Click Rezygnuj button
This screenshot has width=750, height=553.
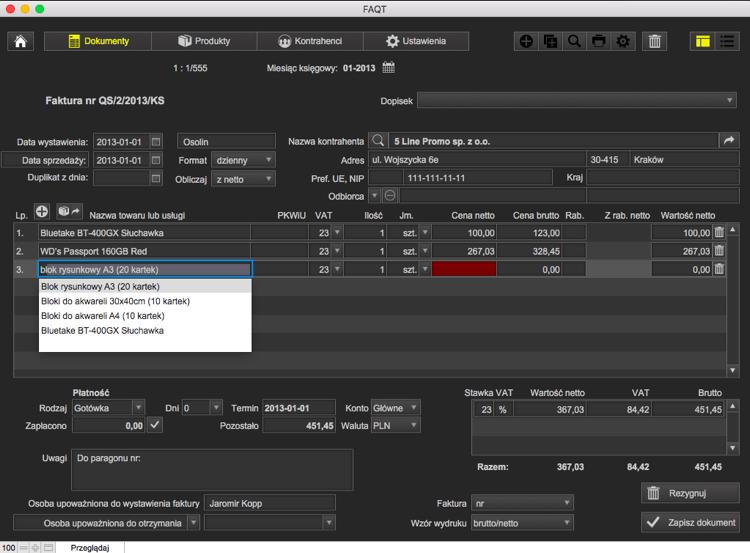pos(690,493)
